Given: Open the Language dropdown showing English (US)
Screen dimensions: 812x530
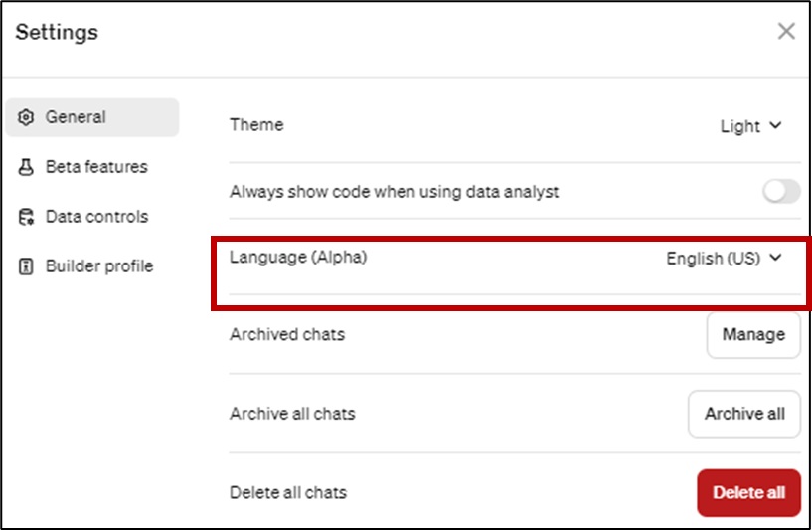Looking at the screenshot, I should [x=724, y=259].
